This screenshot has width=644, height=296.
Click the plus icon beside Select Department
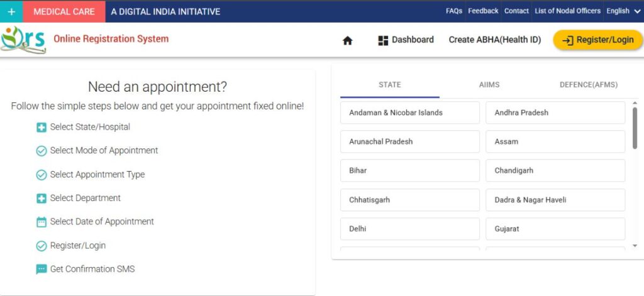point(41,199)
